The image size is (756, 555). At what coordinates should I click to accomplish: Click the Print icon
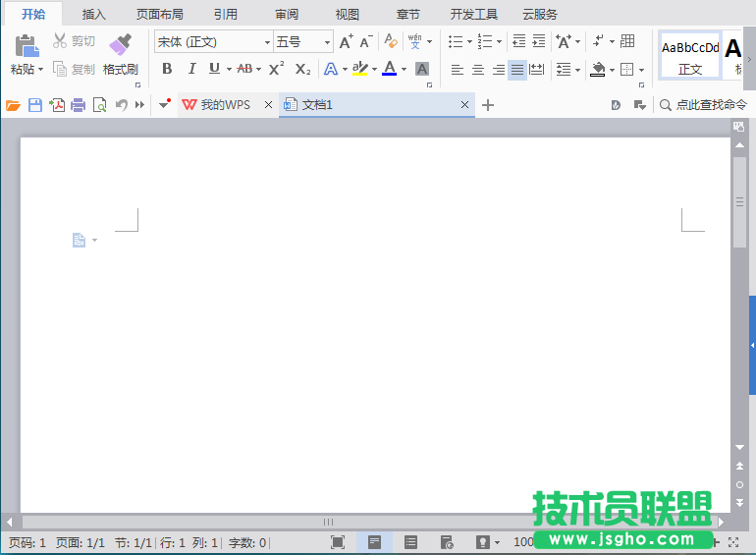click(79, 105)
